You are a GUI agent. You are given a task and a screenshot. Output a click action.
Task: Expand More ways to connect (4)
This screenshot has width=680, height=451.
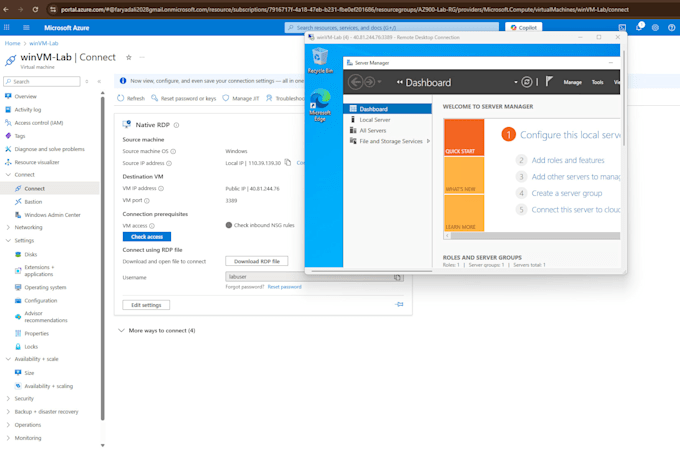(157, 330)
